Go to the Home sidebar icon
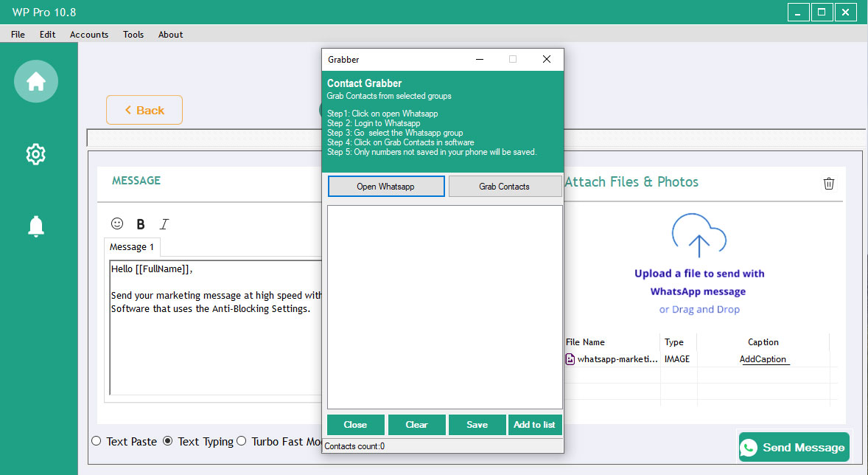 tap(36, 81)
